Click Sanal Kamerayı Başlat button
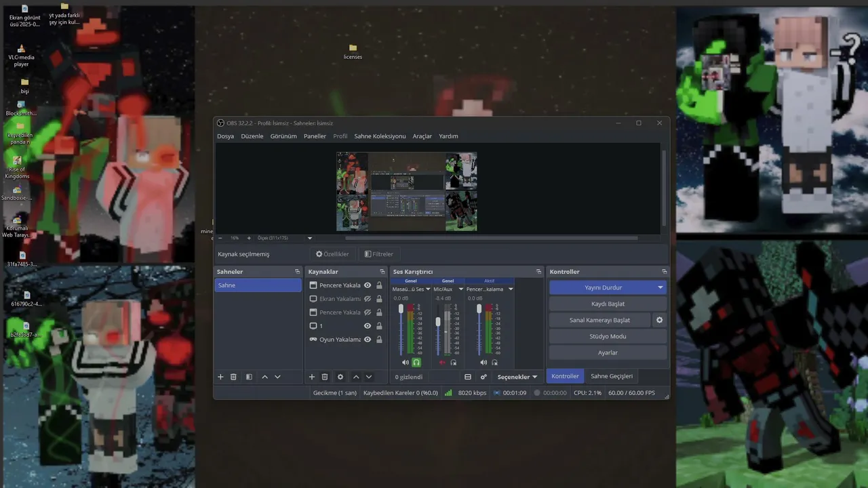This screenshot has width=868, height=488. [x=599, y=320]
